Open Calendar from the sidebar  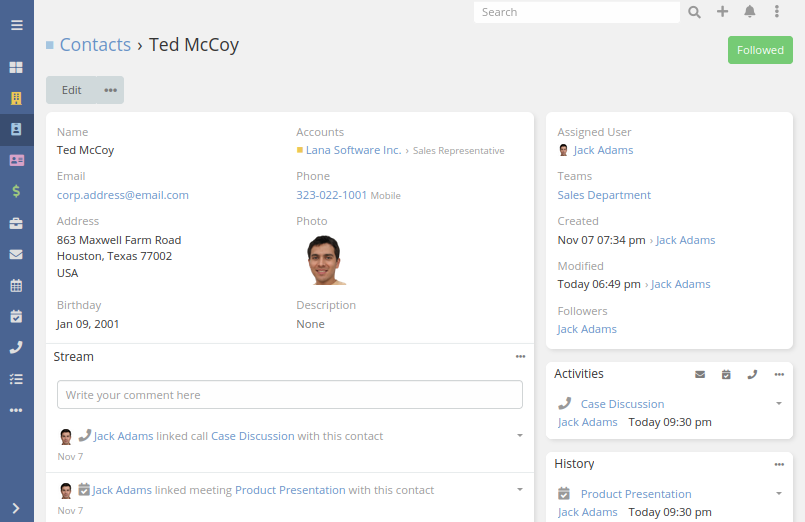(16, 286)
